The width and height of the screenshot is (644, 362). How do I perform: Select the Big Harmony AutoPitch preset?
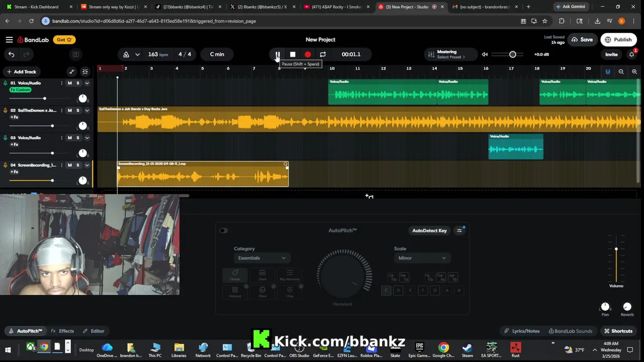tap(289, 275)
